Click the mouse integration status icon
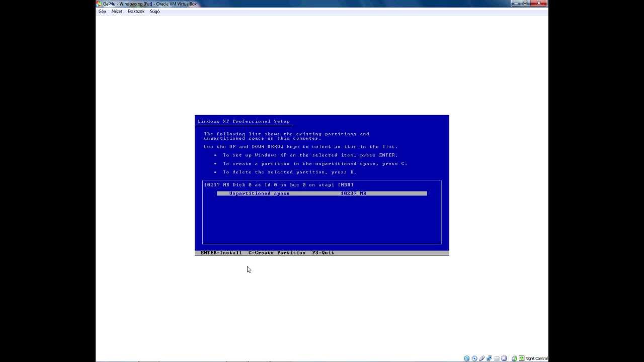Image resolution: width=644 pixels, height=362 pixels. tap(514, 358)
